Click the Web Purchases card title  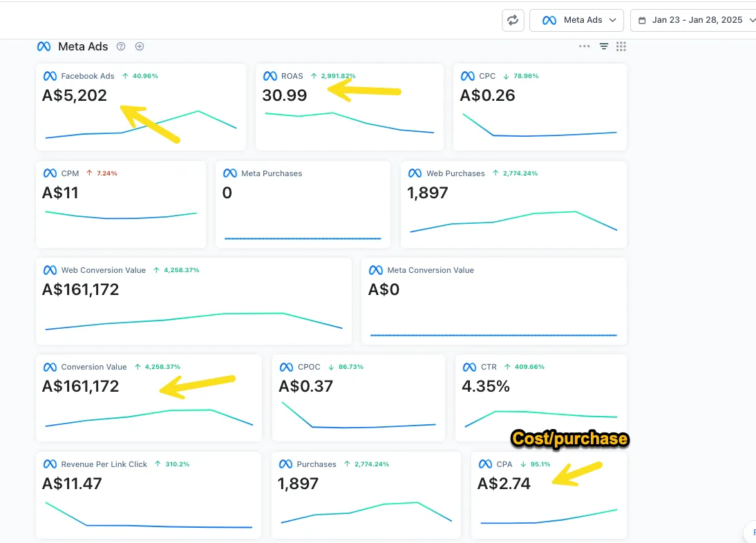455,173
